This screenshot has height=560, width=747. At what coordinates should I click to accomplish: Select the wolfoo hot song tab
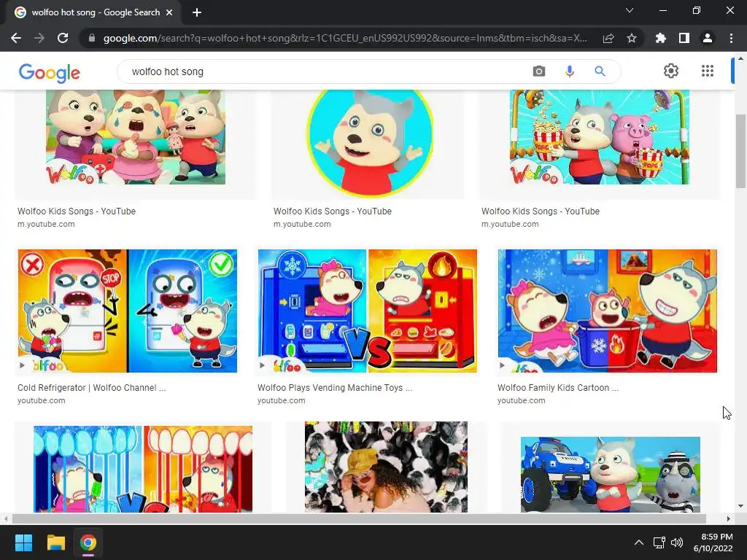[96, 12]
